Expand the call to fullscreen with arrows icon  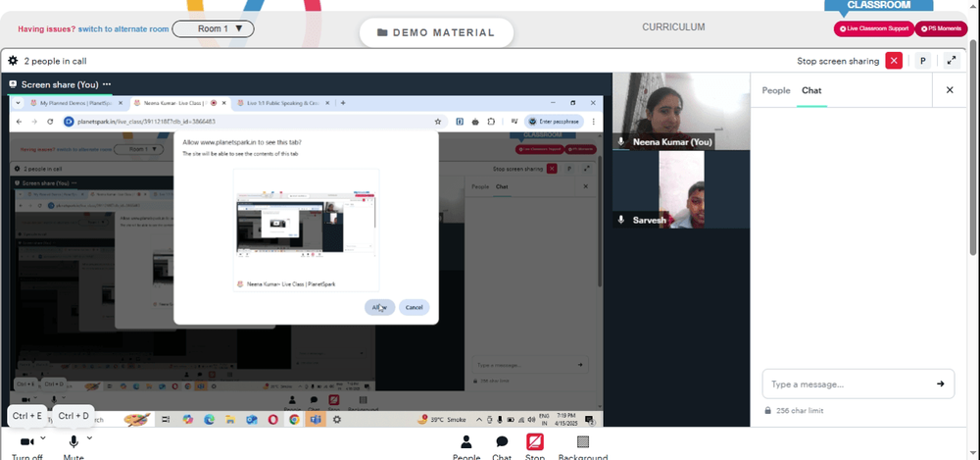(x=952, y=61)
